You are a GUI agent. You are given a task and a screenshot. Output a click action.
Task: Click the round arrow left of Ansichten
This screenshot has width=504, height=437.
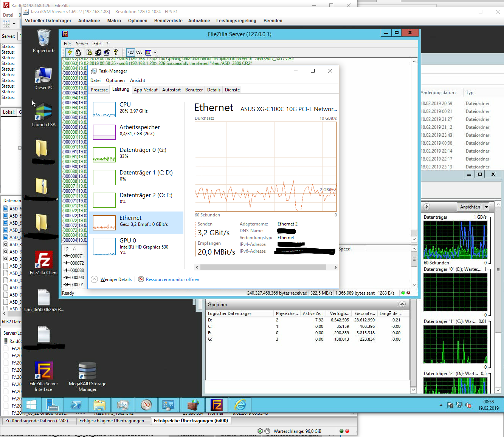[x=427, y=207]
